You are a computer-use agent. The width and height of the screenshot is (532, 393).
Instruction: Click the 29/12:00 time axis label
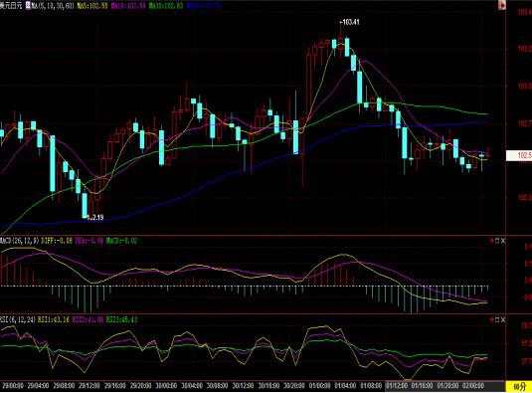[89, 386]
